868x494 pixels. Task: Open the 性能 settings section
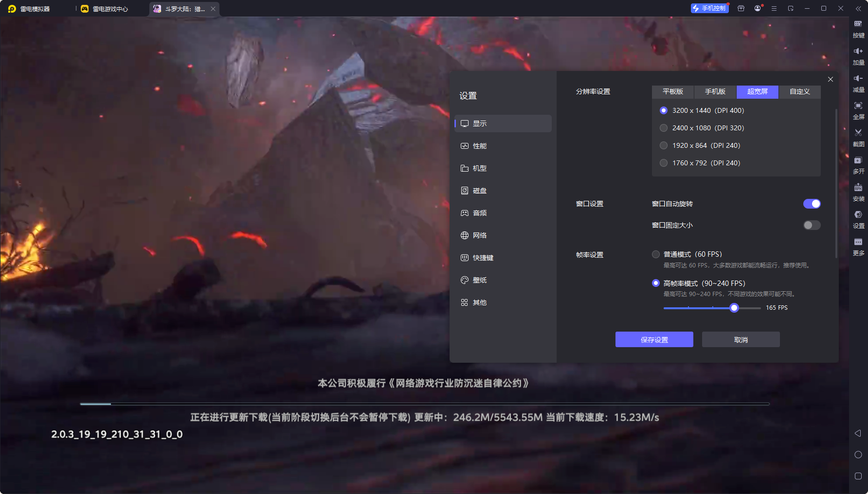[479, 146]
